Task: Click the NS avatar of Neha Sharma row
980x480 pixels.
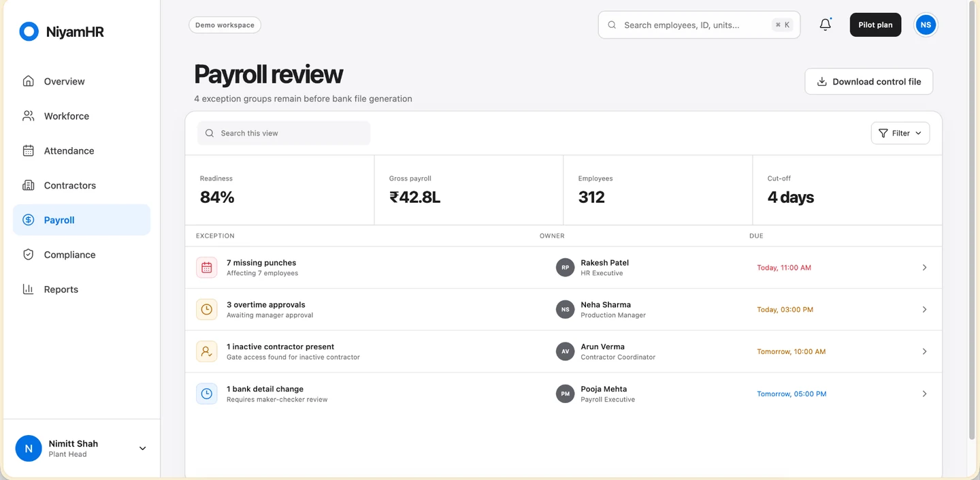Action: (x=565, y=310)
